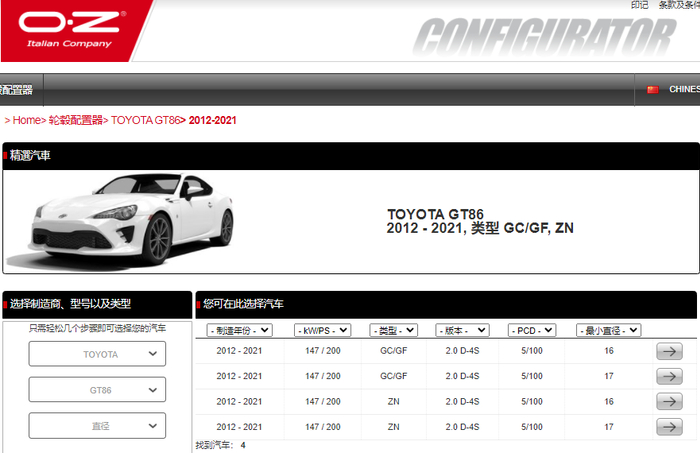
Task: Click GC/GF cell in the diameter 16 row
Action: [x=393, y=351]
